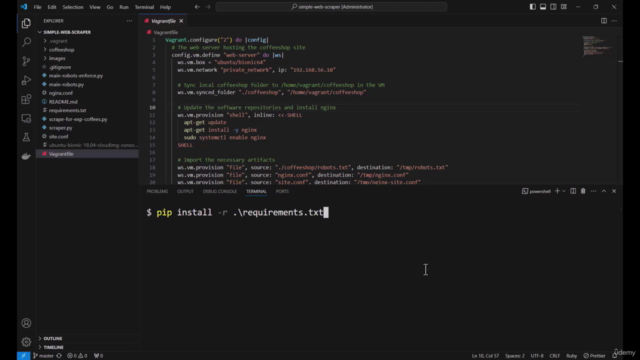Click the Spaces: 2 indentation setting
This screenshot has height=360, width=640.
coord(515,356)
